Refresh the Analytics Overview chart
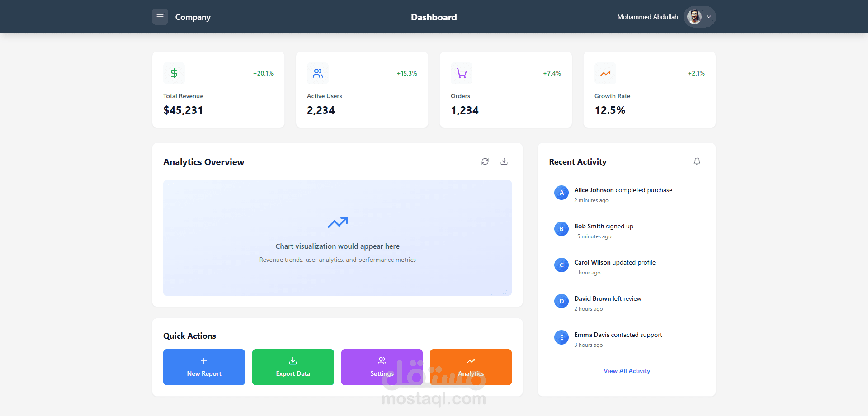The image size is (868, 416). (485, 161)
